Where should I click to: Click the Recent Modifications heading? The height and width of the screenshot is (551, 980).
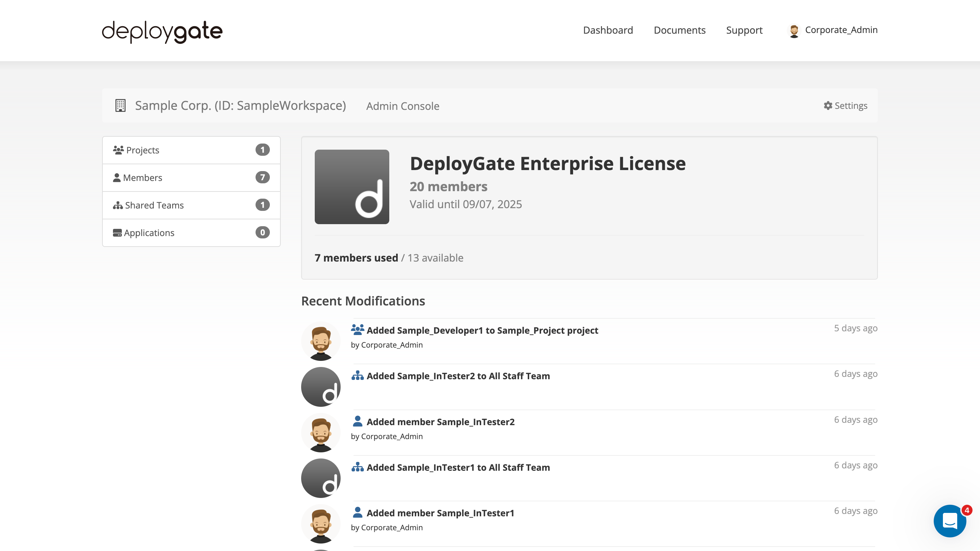pos(363,301)
